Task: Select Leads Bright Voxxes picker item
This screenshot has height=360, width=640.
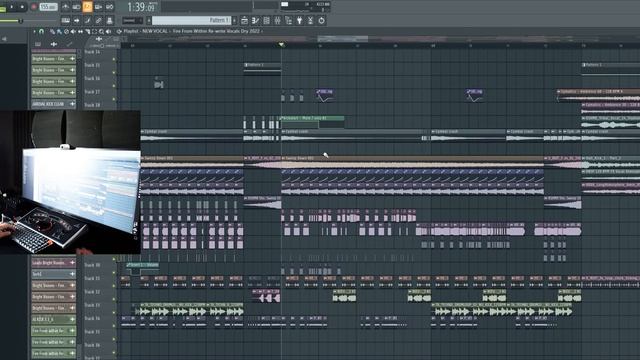Action: (53, 262)
